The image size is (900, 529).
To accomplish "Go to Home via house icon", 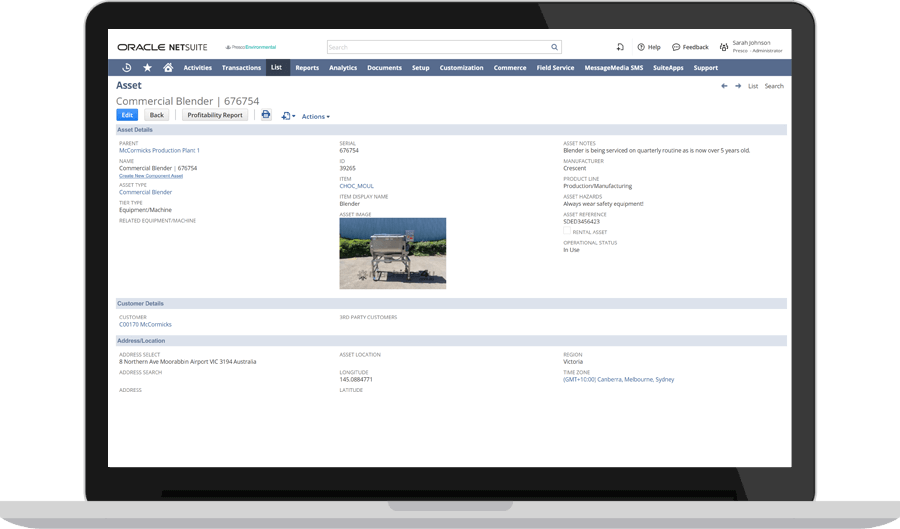I will coord(168,68).
